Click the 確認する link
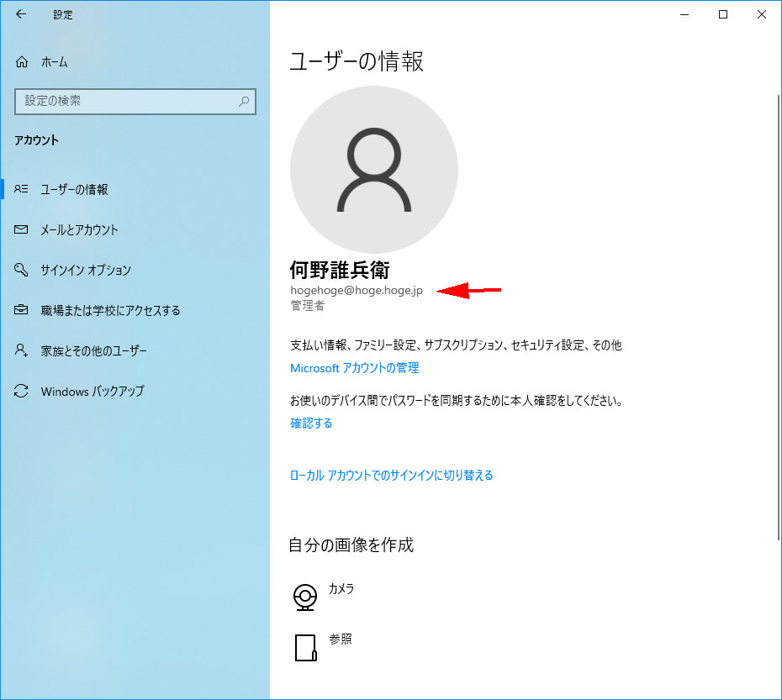 point(311,424)
